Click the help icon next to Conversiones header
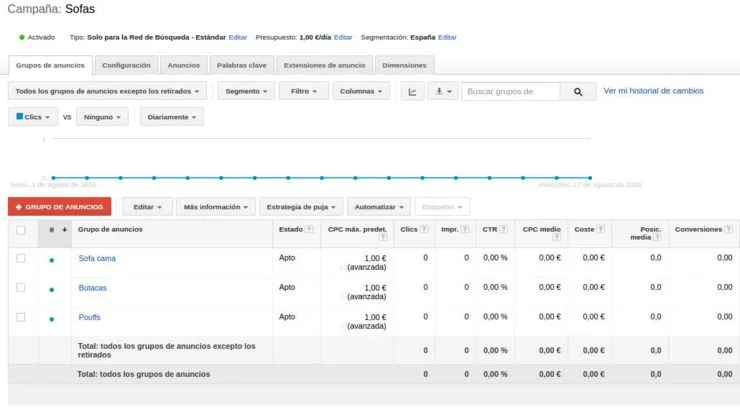 point(728,229)
